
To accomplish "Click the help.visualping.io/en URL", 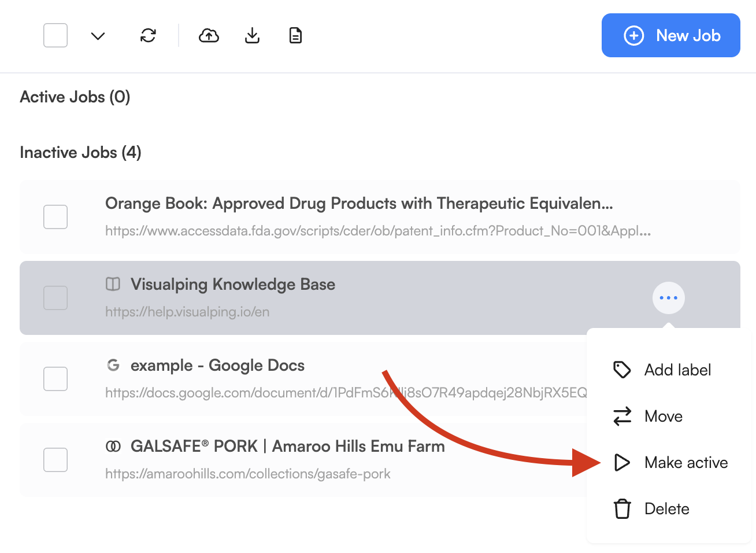I will click(x=187, y=312).
